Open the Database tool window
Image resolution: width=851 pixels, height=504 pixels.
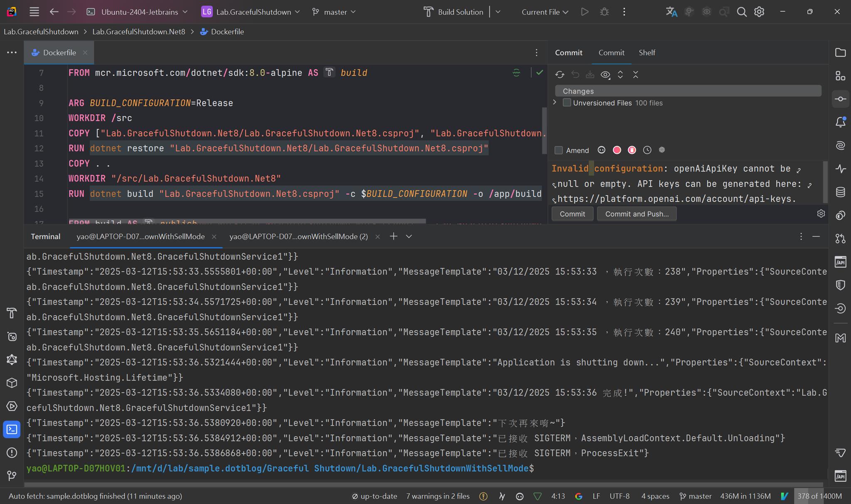(x=840, y=192)
